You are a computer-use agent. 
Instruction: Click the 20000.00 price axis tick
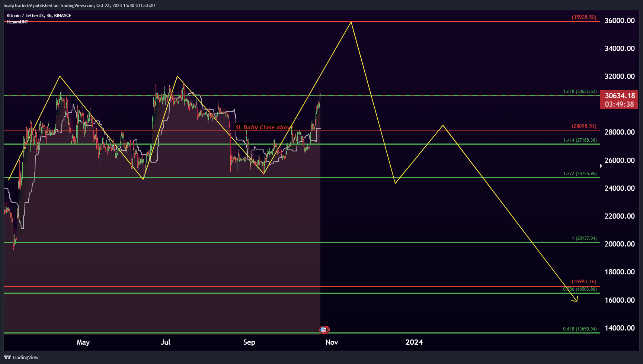[620, 244]
